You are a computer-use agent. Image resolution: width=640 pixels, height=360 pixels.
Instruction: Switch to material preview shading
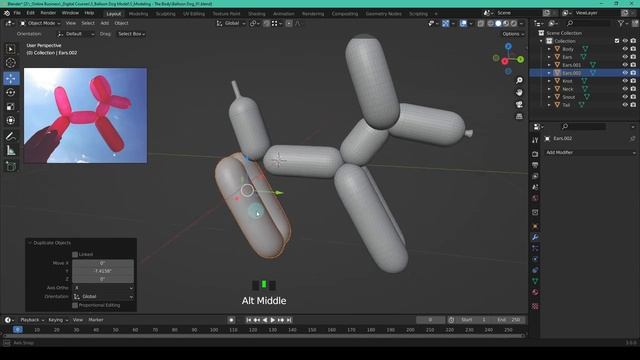(x=506, y=23)
